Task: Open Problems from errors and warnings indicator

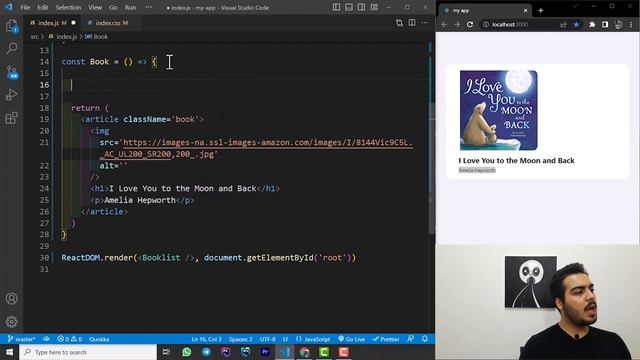Action: pos(70,339)
